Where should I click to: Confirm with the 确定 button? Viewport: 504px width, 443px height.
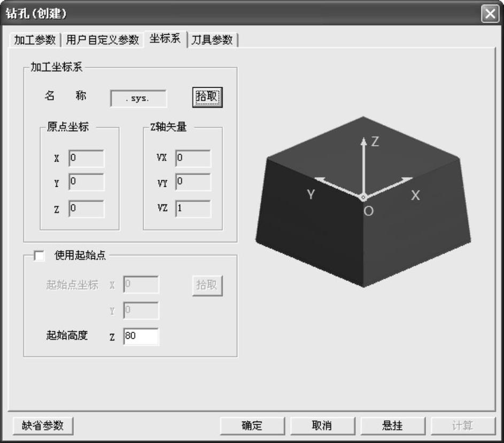(252, 426)
